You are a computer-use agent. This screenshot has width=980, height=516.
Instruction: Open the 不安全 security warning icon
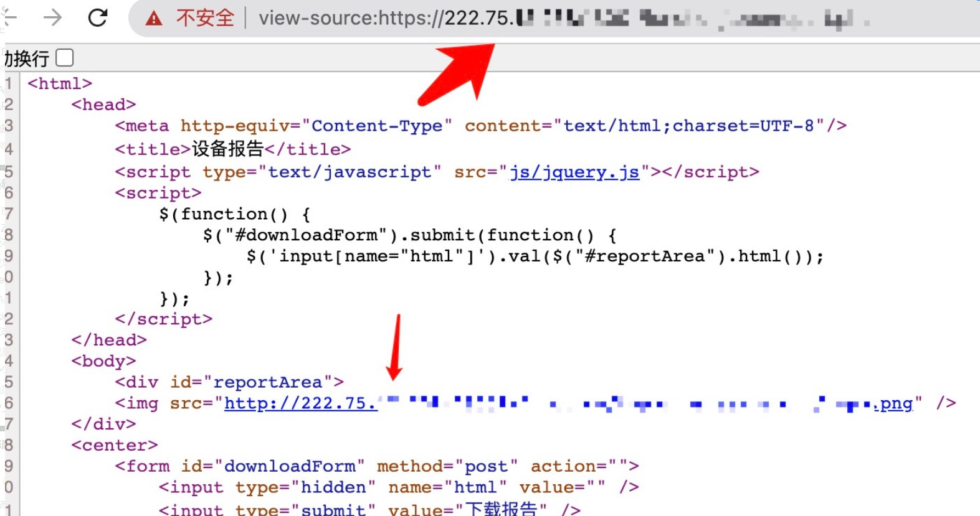154,18
